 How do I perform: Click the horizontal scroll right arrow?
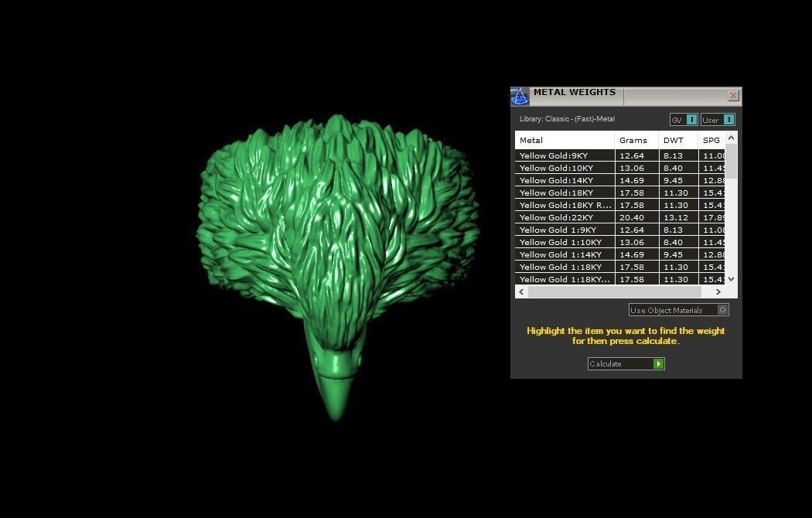tap(718, 292)
